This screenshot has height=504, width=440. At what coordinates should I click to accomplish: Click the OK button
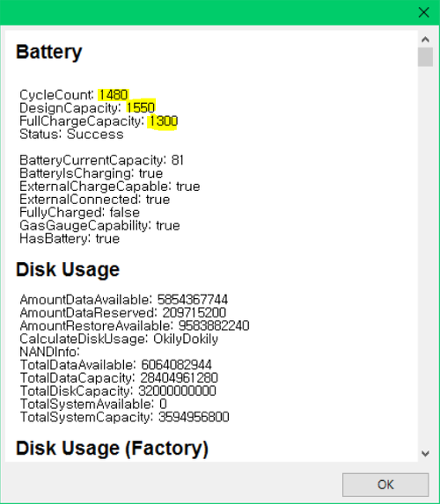(385, 485)
